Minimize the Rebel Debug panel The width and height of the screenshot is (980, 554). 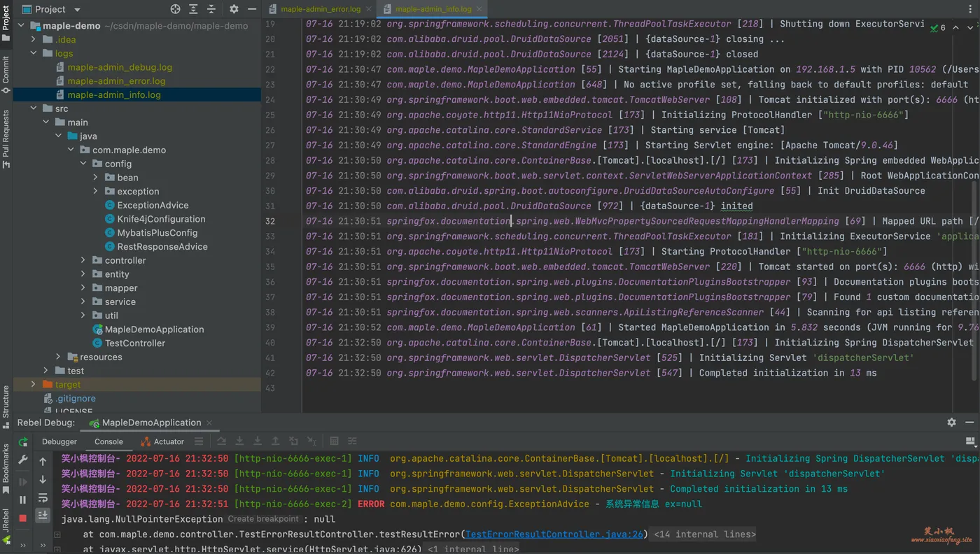[969, 422]
